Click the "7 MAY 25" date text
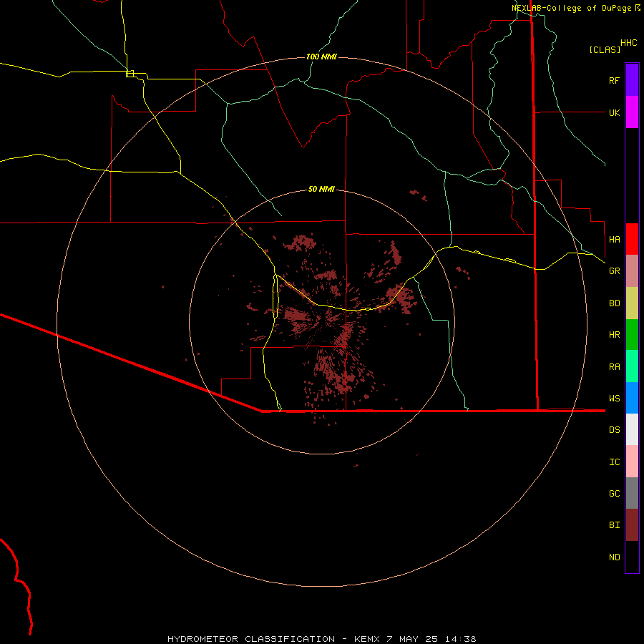The width and height of the screenshot is (644, 644). [x=412, y=639]
